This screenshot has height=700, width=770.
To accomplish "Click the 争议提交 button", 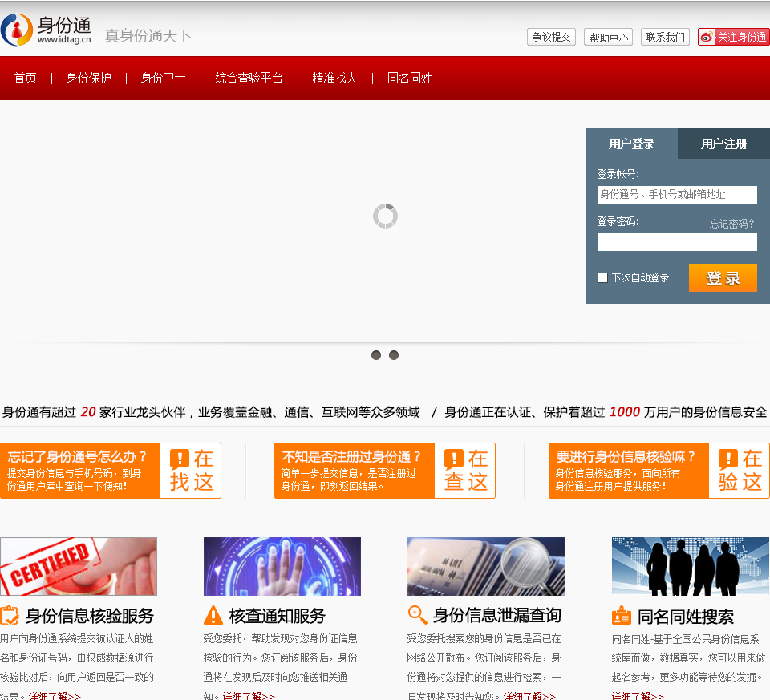I will click(551, 38).
